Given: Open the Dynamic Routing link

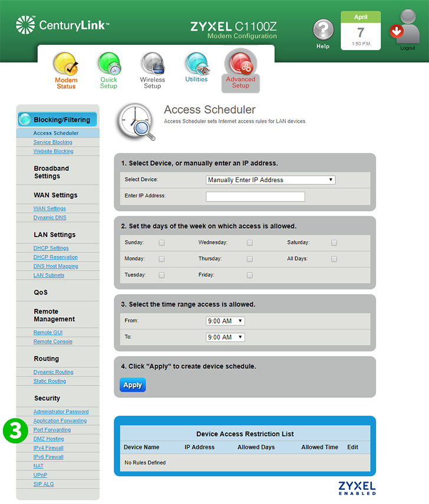Looking at the screenshot, I should point(54,372).
